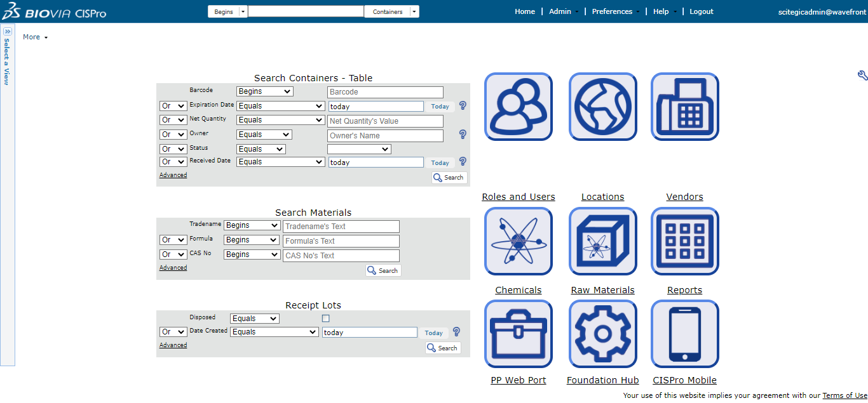Viewport: 868px width, 403px height.
Task: Open the Vendors fax machine icon
Action: (684, 107)
